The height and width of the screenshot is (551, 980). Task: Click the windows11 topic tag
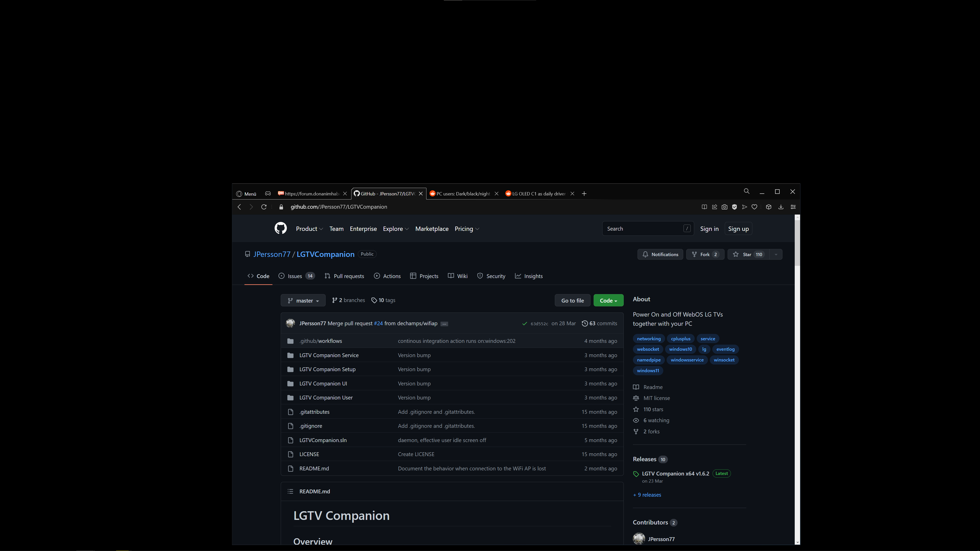click(x=648, y=371)
